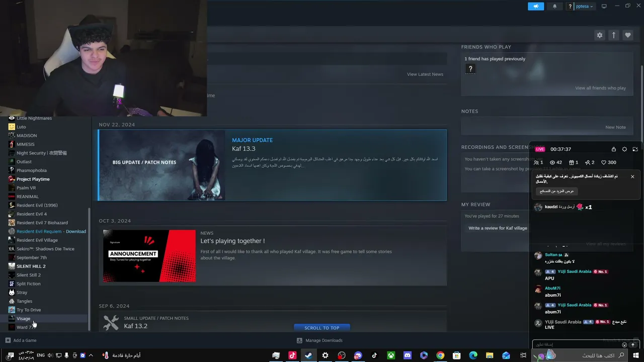The height and width of the screenshot is (362, 644).
Task: Toggle the favorite heart for this game
Action: [x=627, y=35]
